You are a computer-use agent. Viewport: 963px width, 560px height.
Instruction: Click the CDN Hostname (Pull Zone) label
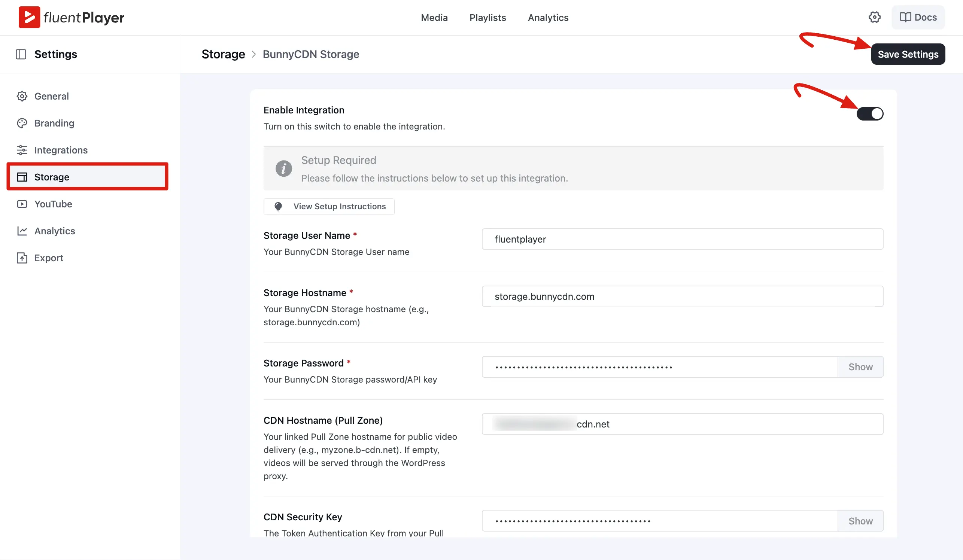tap(323, 420)
